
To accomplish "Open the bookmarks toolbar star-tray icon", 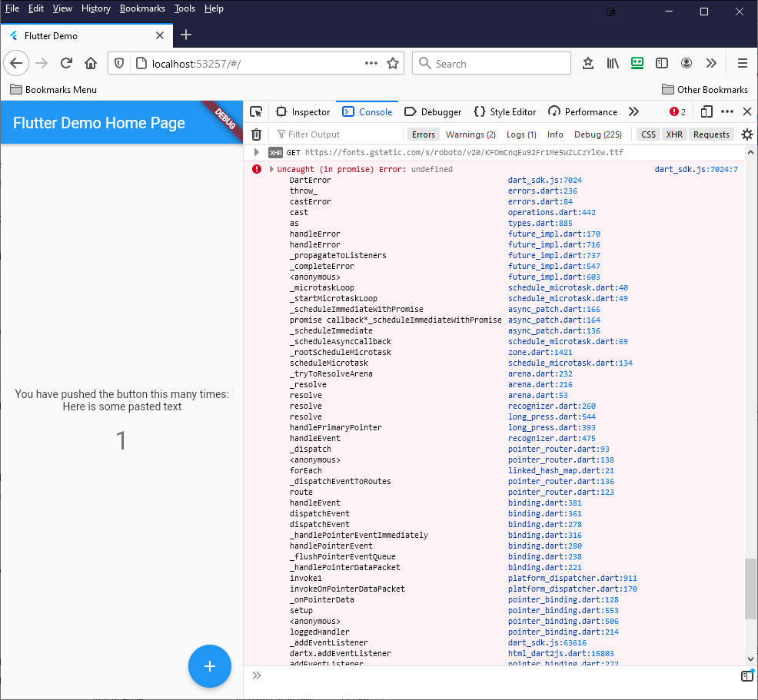I will tap(588, 63).
